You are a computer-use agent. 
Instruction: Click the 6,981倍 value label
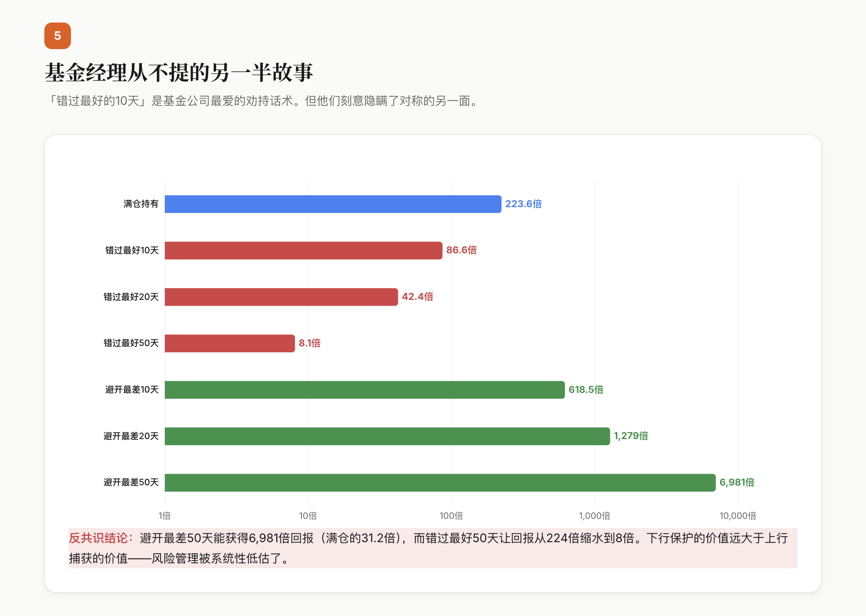pyautogui.click(x=737, y=482)
